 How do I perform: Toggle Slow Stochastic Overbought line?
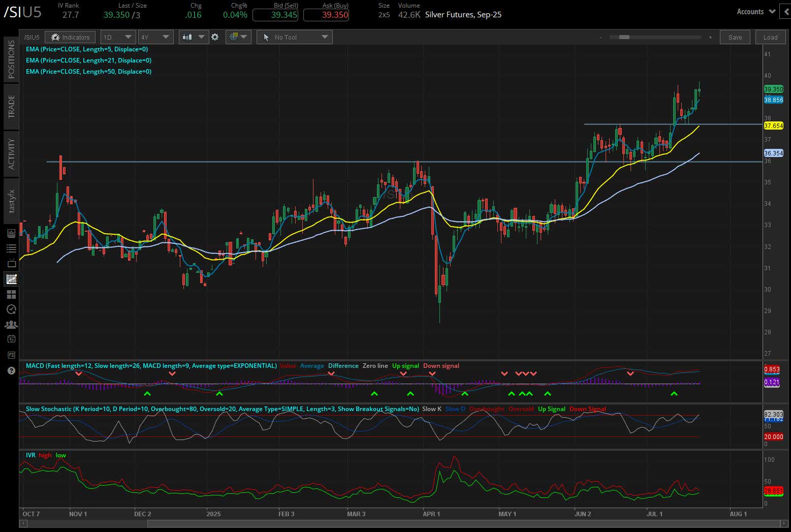coord(486,409)
